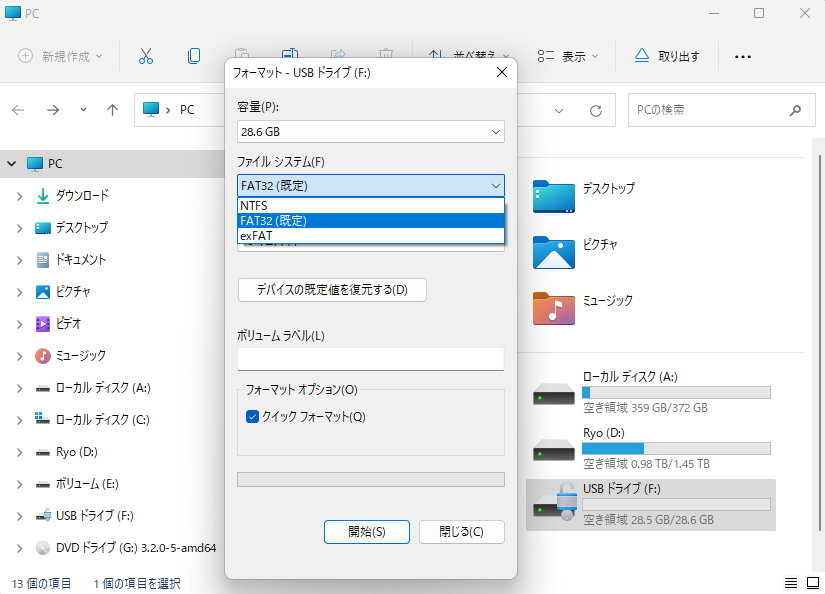Image resolution: width=825 pixels, height=594 pixels.
Task: Click the ボリューム ラベル text field
Action: click(x=371, y=359)
